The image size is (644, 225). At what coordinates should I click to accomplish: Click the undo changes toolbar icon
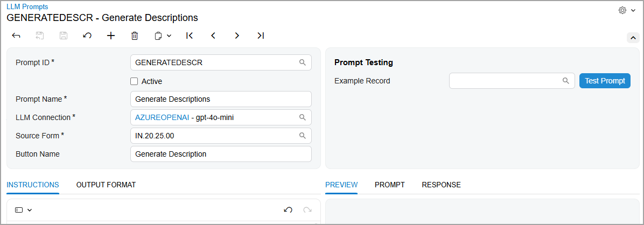click(87, 36)
